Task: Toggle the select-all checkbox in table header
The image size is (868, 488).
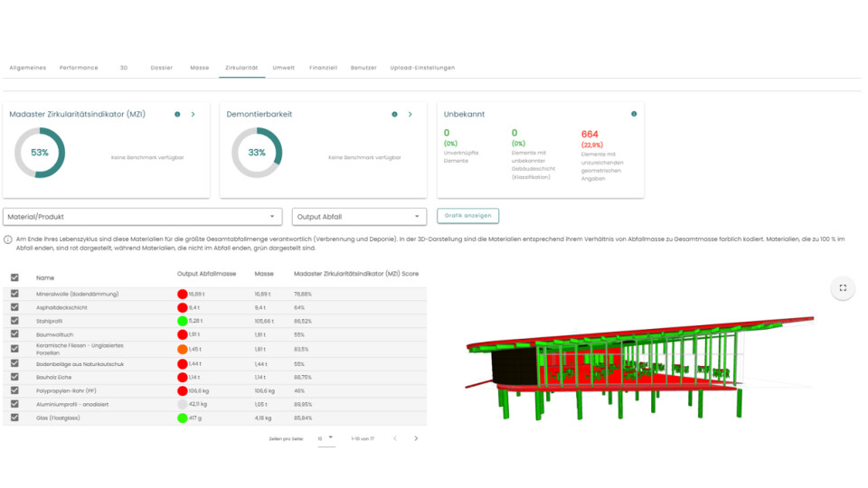Action: click(x=14, y=277)
